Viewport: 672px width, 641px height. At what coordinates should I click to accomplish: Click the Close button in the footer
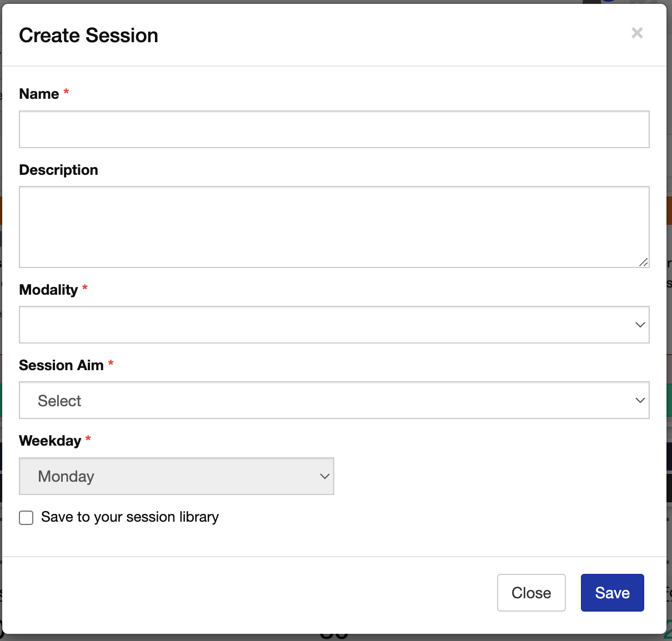coord(531,593)
